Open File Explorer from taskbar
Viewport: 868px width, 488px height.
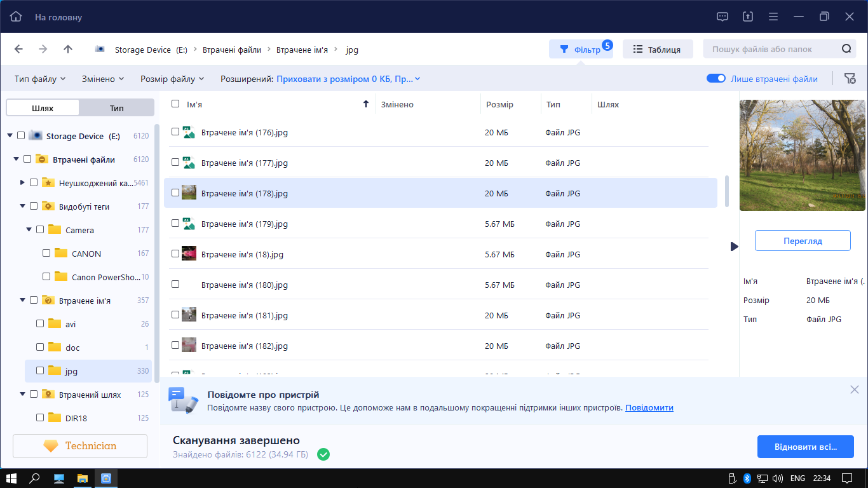point(83,478)
